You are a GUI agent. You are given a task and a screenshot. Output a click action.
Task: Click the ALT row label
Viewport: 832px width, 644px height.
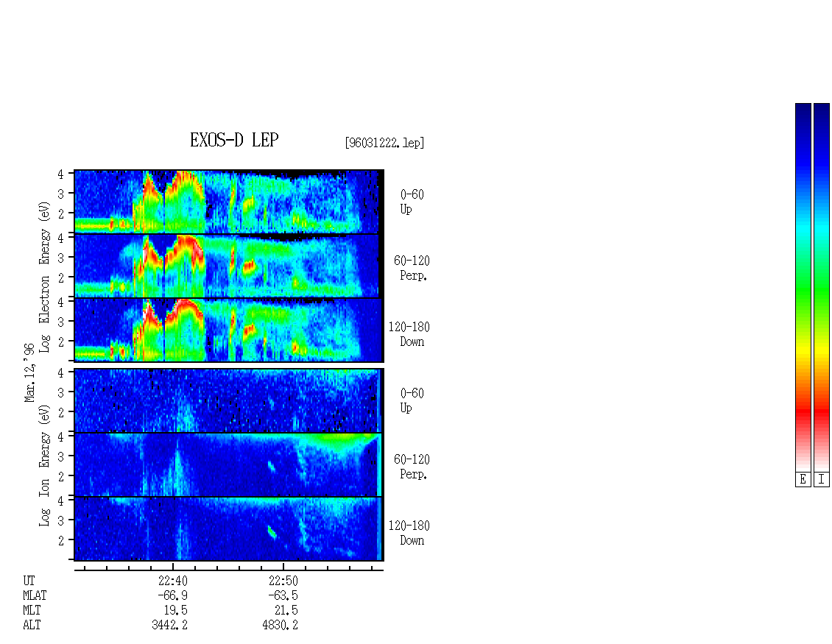pyautogui.click(x=32, y=625)
